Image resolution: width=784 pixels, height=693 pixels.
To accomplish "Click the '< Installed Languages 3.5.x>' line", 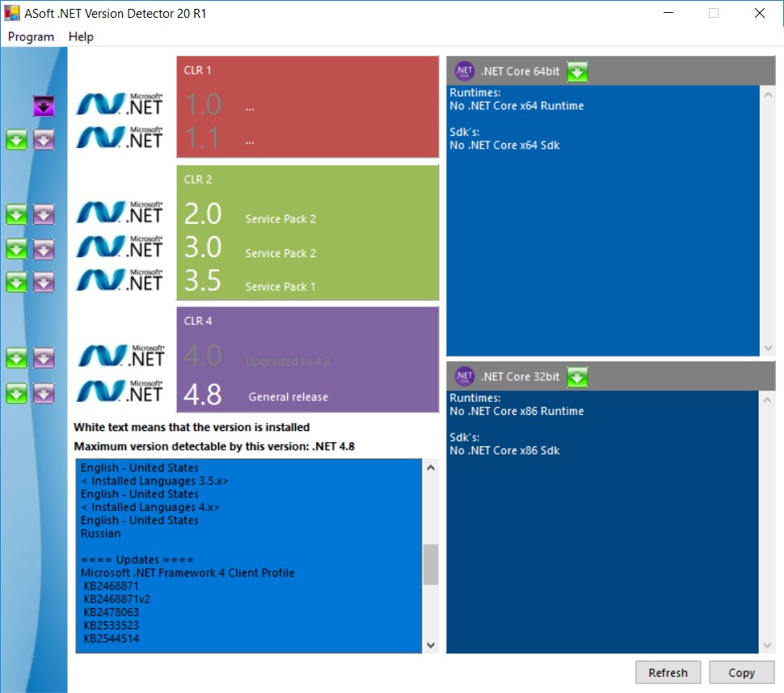I will coord(154,481).
